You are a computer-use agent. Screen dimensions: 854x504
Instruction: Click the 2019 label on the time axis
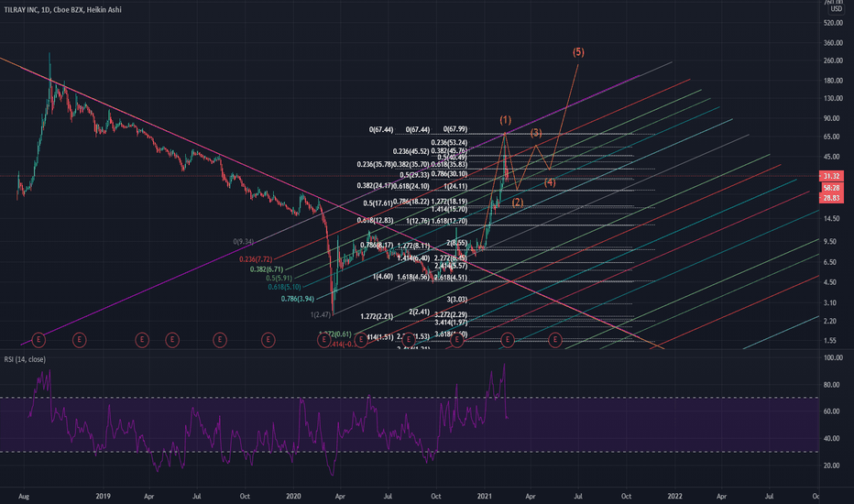(103, 497)
